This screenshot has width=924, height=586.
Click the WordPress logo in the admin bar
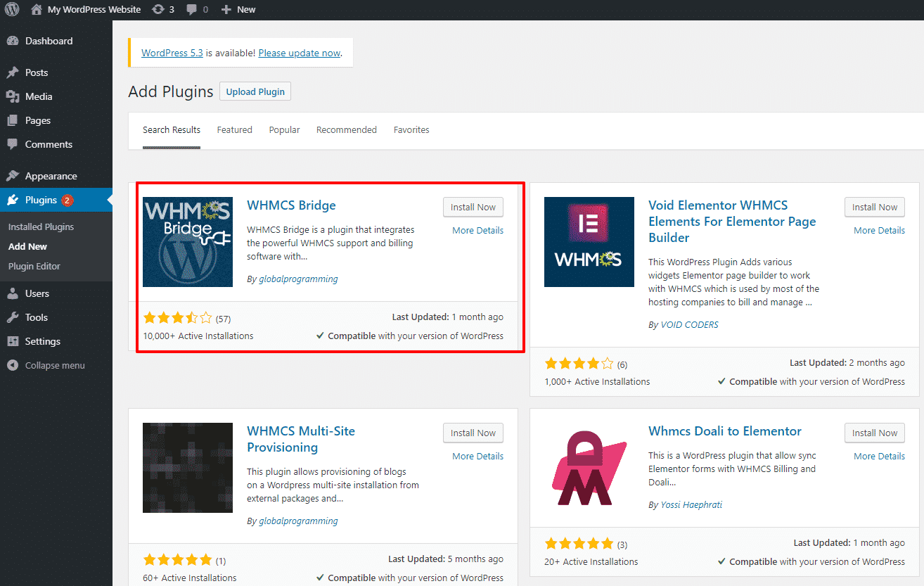pos(11,9)
